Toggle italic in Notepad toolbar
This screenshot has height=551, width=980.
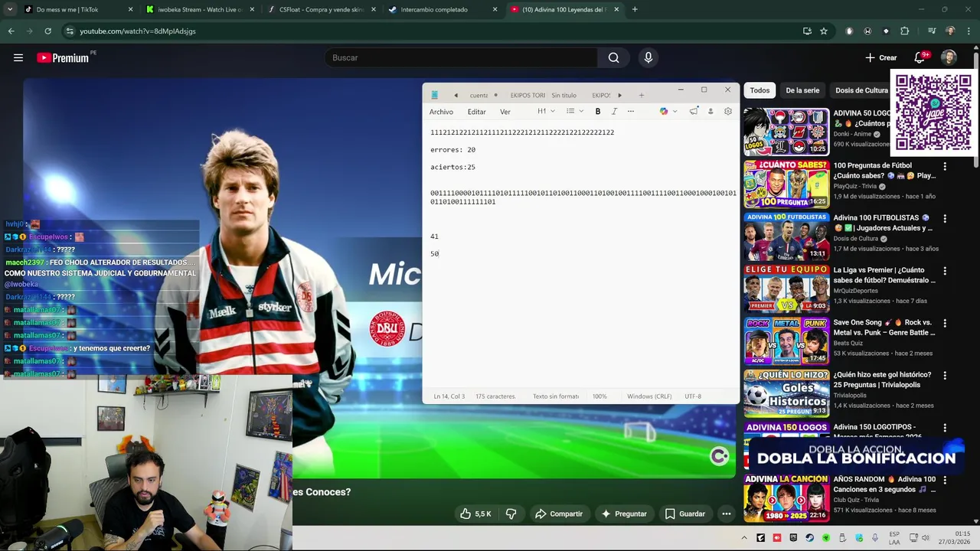tap(614, 111)
